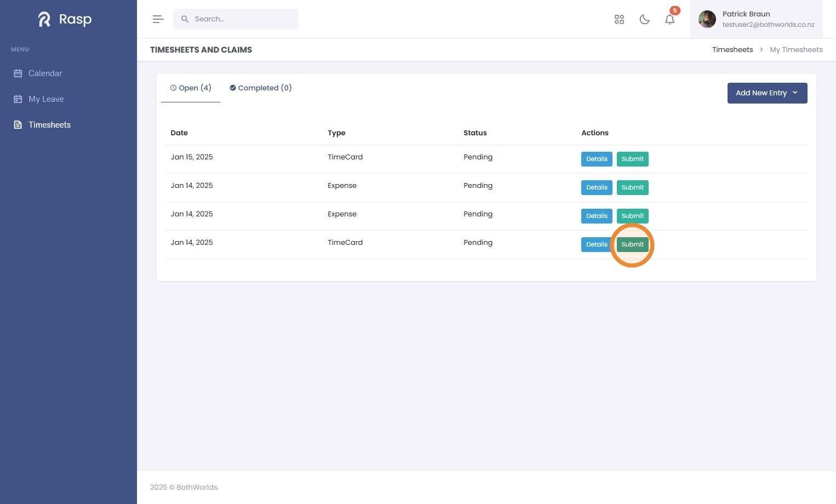The image size is (836, 504).
Task: Toggle dark mode moon icon
Action: point(644,19)
